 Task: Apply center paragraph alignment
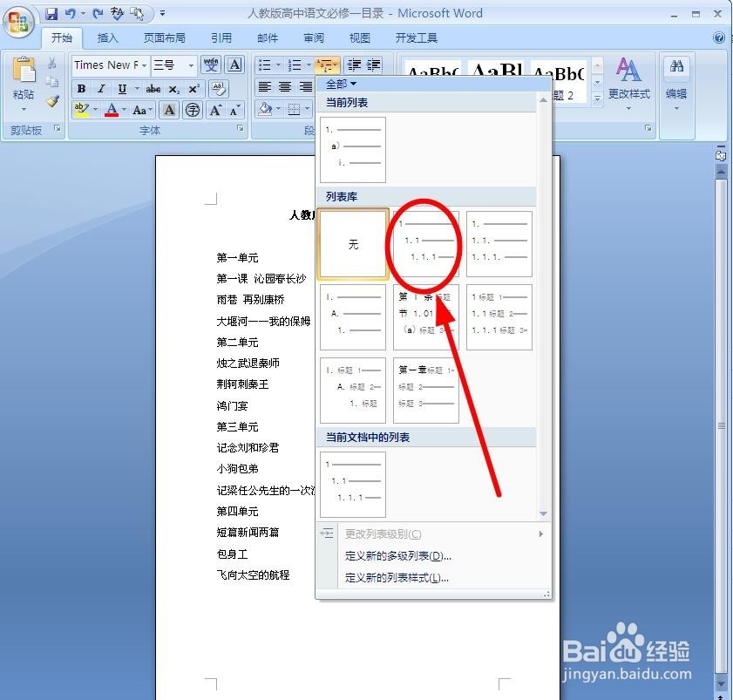(x=284, y=86)
